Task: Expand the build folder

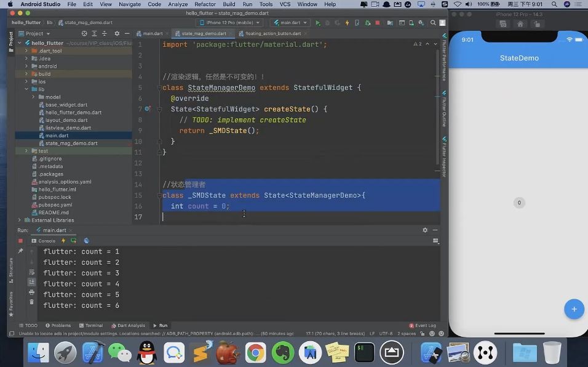Action: coord(26,74)
